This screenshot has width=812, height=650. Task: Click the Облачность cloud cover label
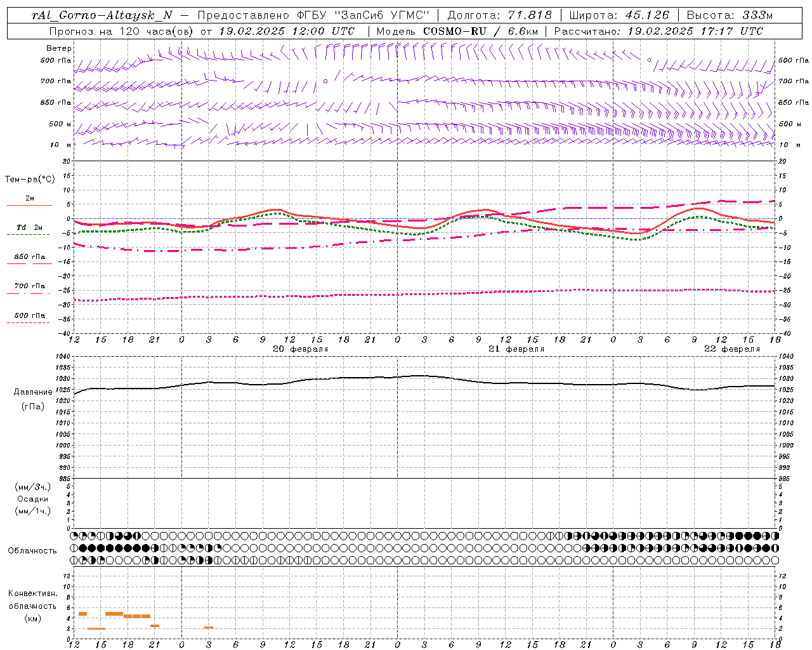32,551
